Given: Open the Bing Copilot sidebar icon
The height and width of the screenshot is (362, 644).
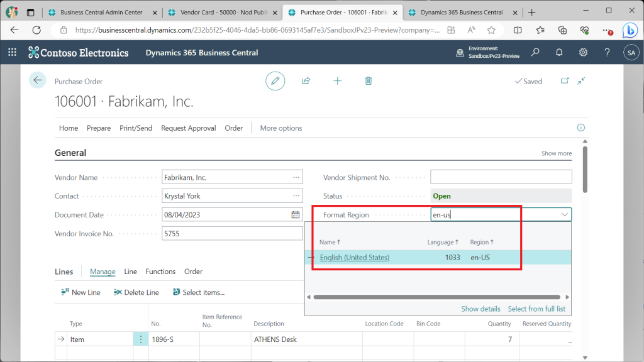Looking at the screenshot, I should click(630, 30).
